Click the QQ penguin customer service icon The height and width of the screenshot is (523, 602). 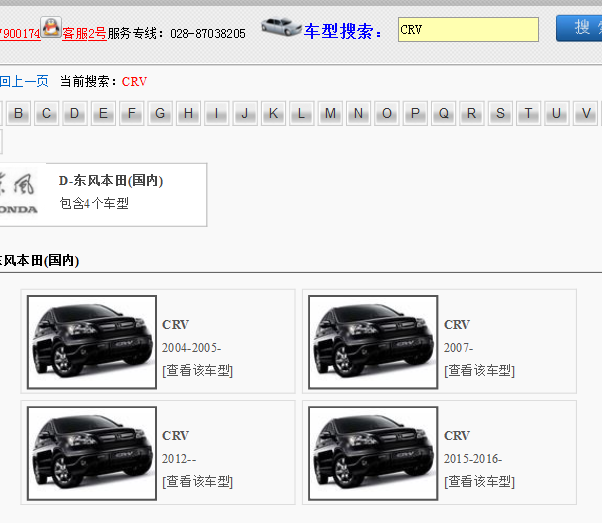(51, 27)
